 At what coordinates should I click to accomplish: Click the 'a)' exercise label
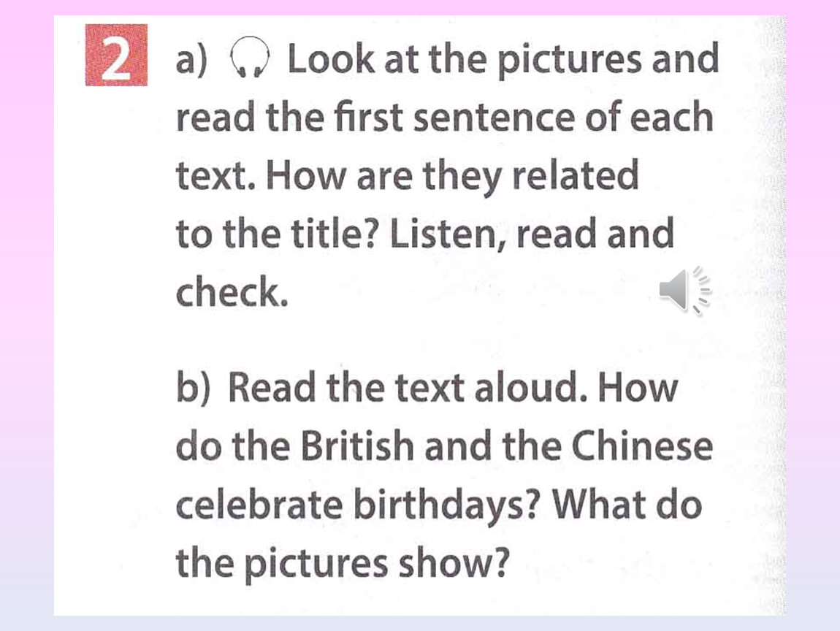pos(191,61)
